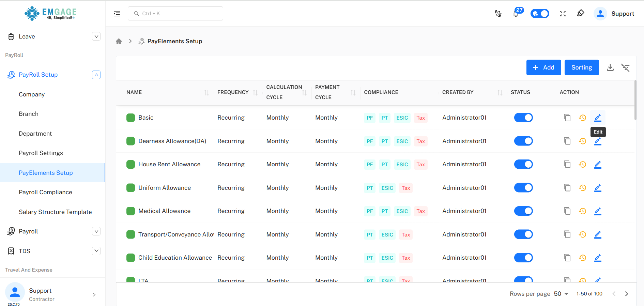Click the Add button
This screenshot has width=644, height=306.
(543, 67)
